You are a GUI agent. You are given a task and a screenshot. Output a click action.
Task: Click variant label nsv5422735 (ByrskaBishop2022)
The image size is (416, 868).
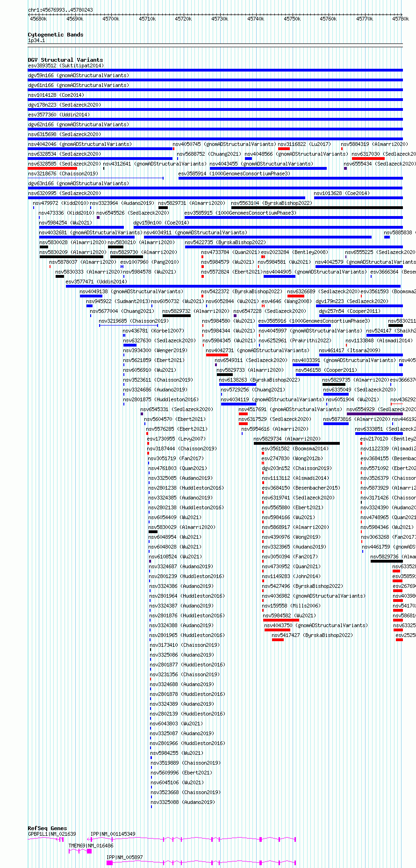pos(225,242)
